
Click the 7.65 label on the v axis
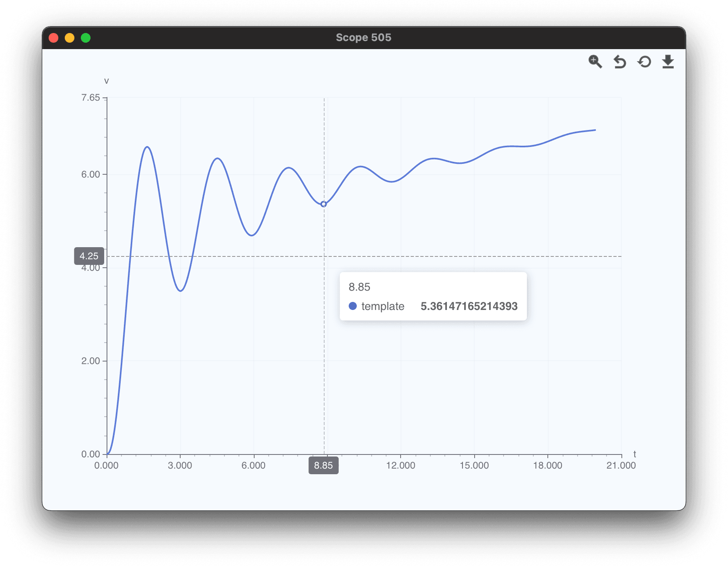click(90, 98)
